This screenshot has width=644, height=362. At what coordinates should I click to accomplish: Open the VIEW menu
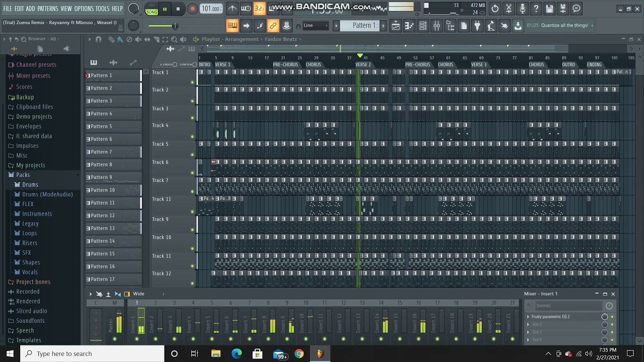[x=66, y=9]
